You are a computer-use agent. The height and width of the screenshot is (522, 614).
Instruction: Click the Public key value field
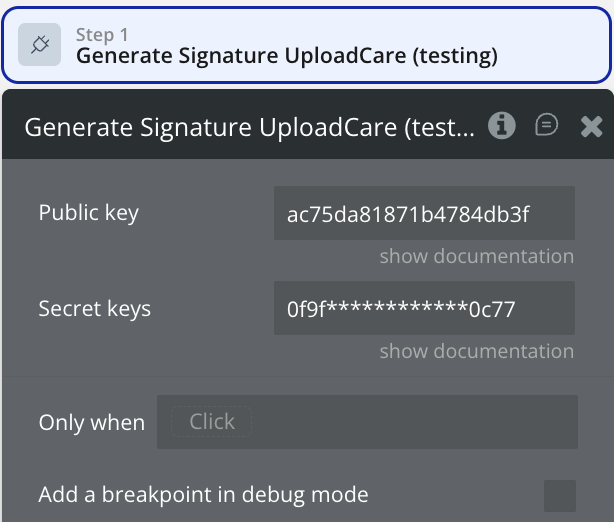click(423, 213)
